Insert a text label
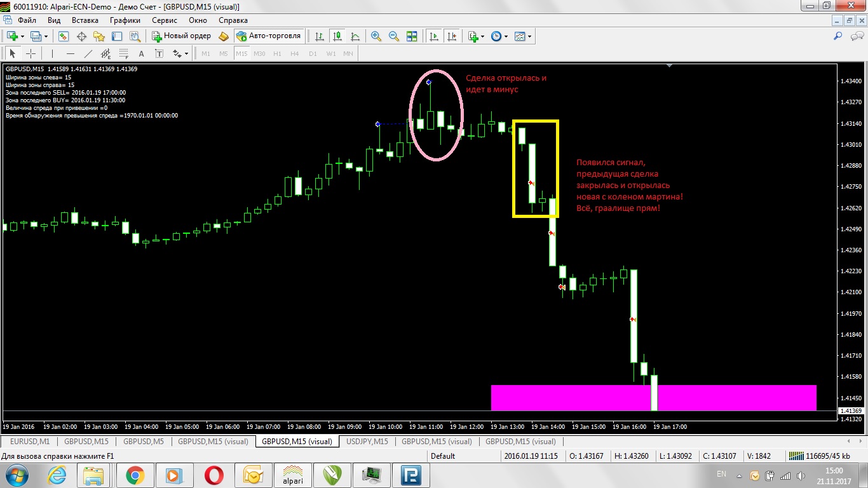Image resolution: width=868 pixels, height=488 pixels. [159, 53]
